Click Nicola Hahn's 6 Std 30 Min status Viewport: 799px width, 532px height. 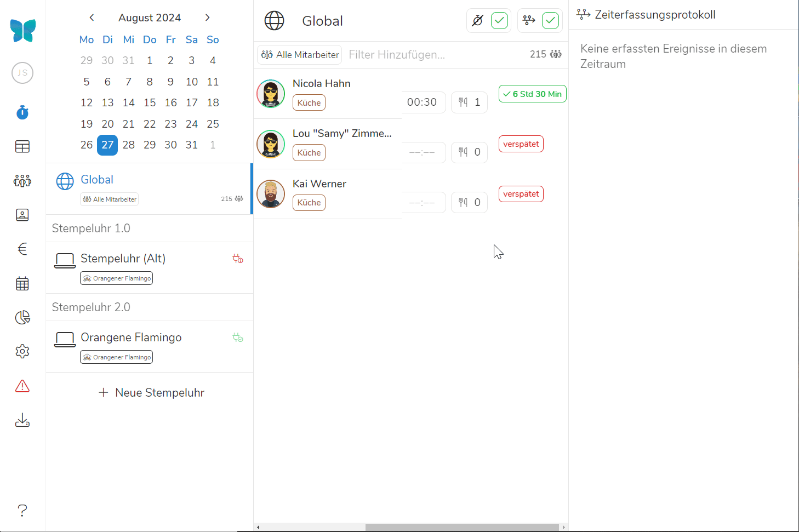532,94
